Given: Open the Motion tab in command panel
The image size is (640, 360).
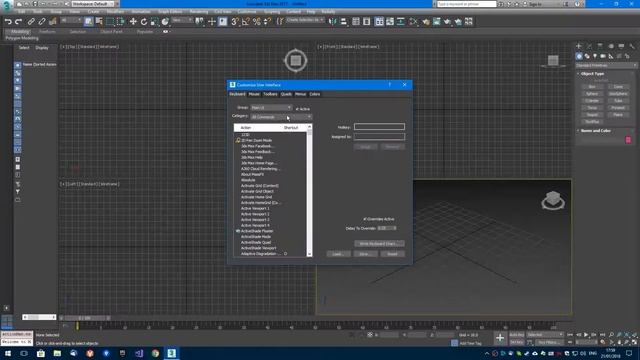Looking at the screenshot, I should tap(611, 46).
